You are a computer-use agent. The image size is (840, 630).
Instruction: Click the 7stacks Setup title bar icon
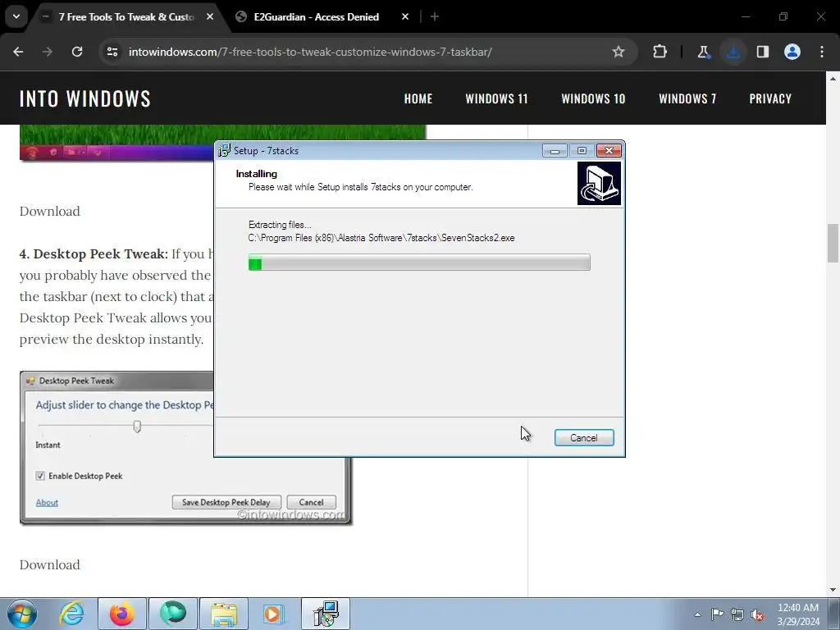(x=224, y=151)
